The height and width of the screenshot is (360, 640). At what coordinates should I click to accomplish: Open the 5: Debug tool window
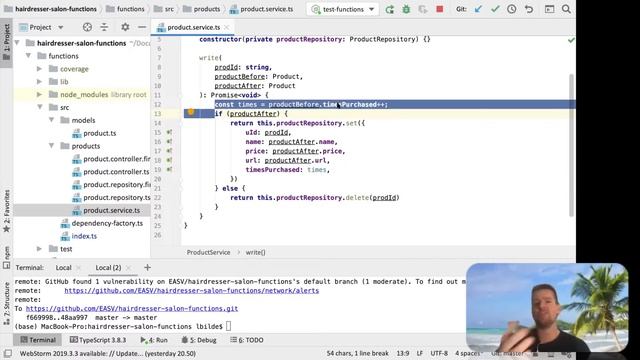[x=199, y=340]
